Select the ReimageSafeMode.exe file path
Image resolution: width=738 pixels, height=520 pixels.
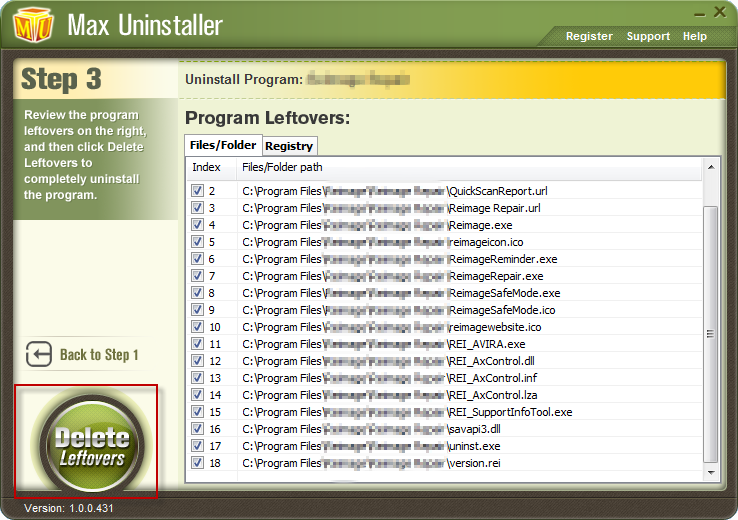click(x=401, y=293)
